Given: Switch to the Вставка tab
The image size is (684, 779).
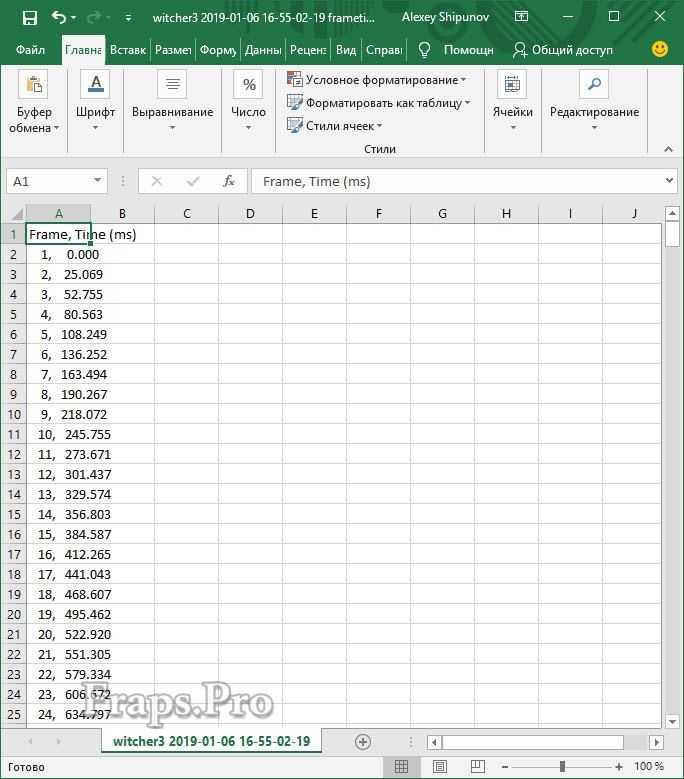Looking at the screenshot, I should (x=128, y=50).
